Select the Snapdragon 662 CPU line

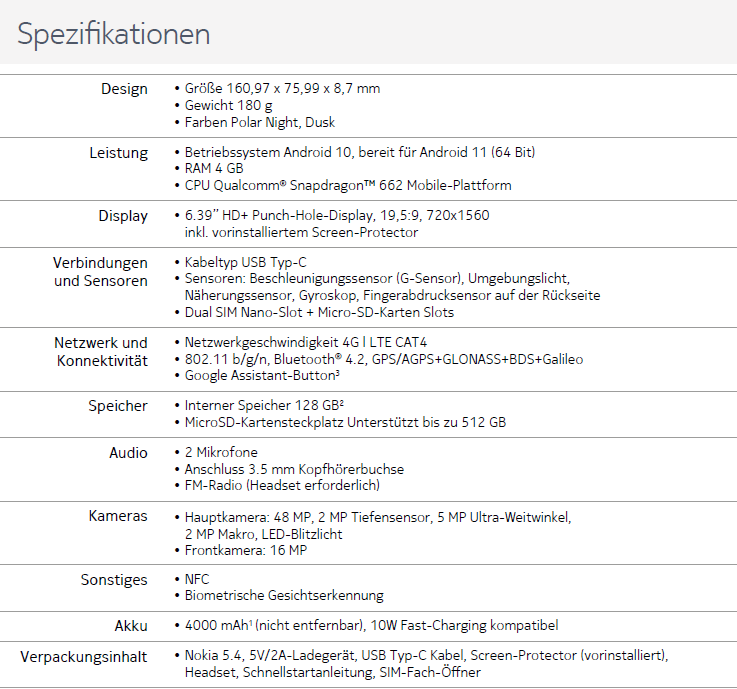coord(348,186)
